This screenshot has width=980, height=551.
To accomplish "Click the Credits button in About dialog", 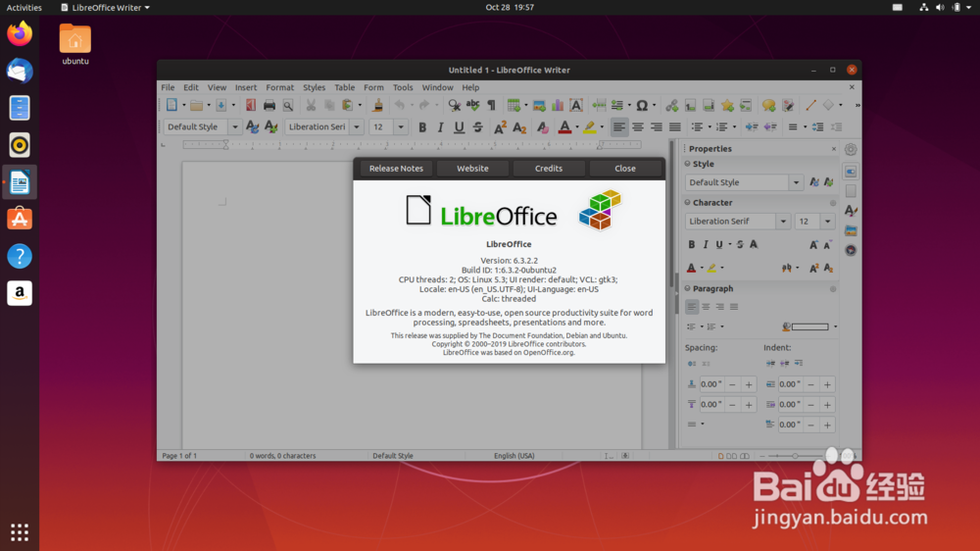I will click(x=549, y=169).
